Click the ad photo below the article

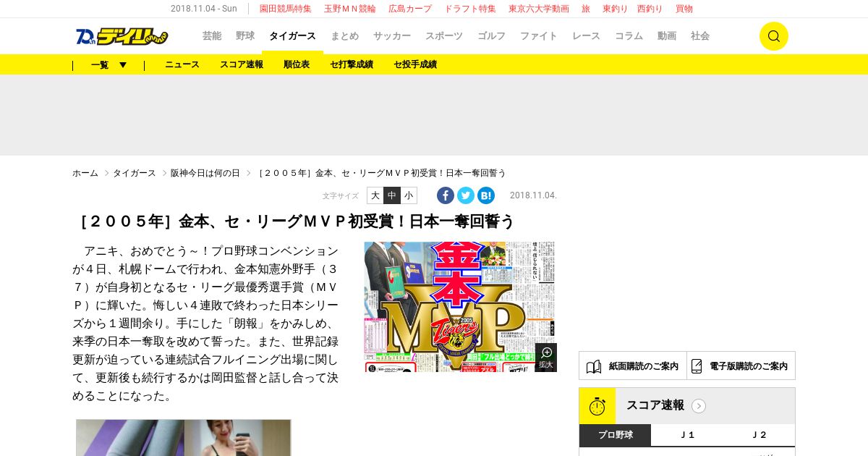coord(184,438)
